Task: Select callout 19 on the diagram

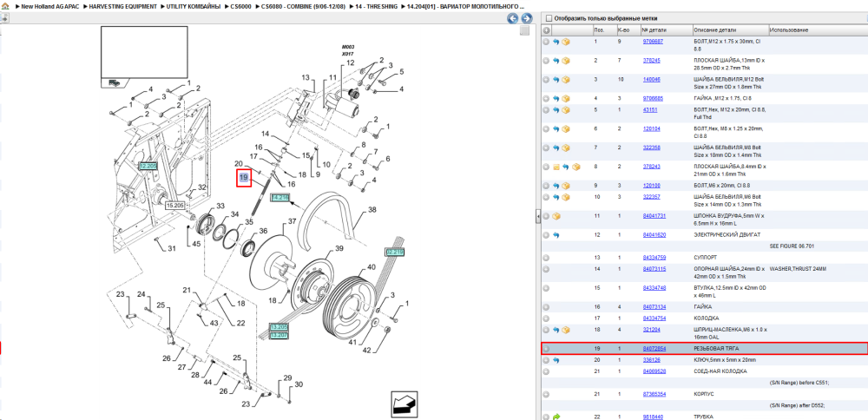Action: point(244,178)
